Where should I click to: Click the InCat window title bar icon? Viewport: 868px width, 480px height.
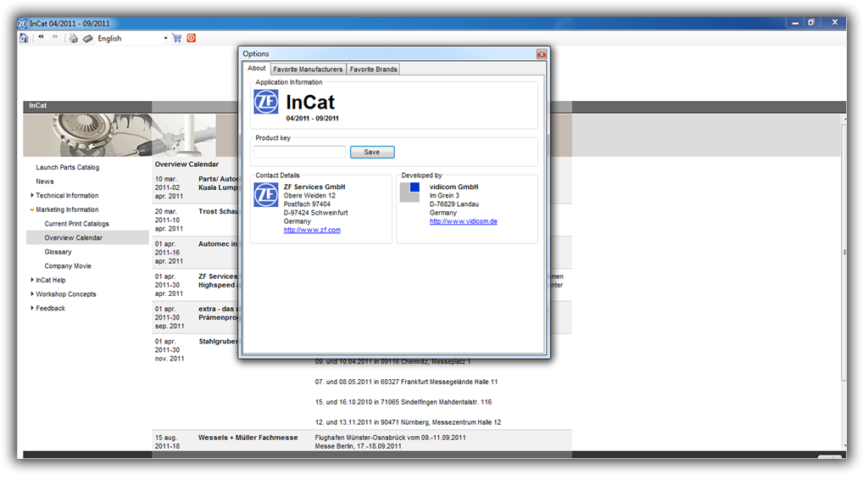(x=22, y=23)
